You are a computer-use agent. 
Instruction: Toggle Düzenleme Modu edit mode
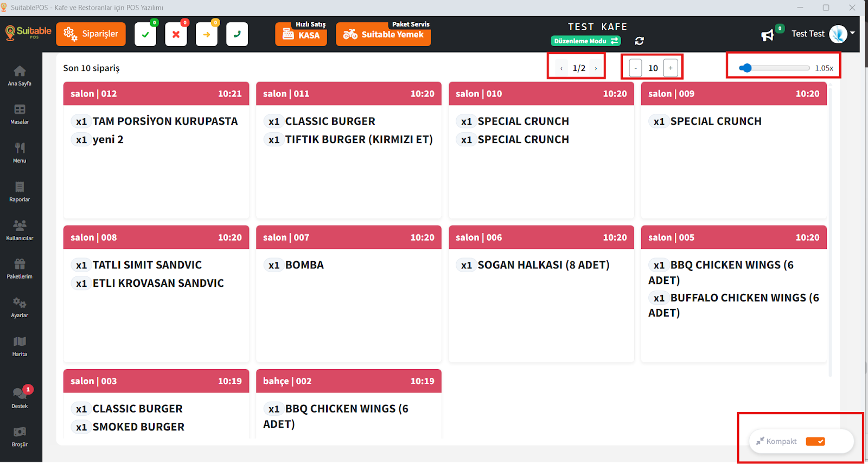click(x=585, y=41)
